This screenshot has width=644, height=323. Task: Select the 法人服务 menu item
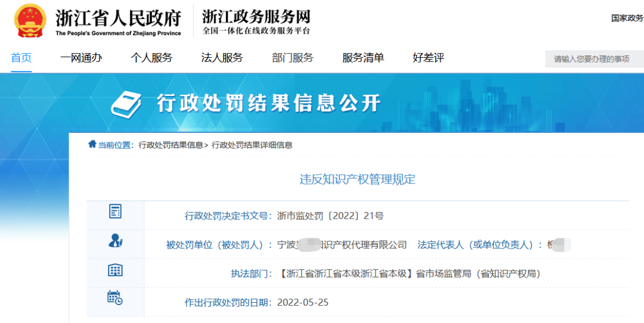pyautogui.click(x=222, y=58)
